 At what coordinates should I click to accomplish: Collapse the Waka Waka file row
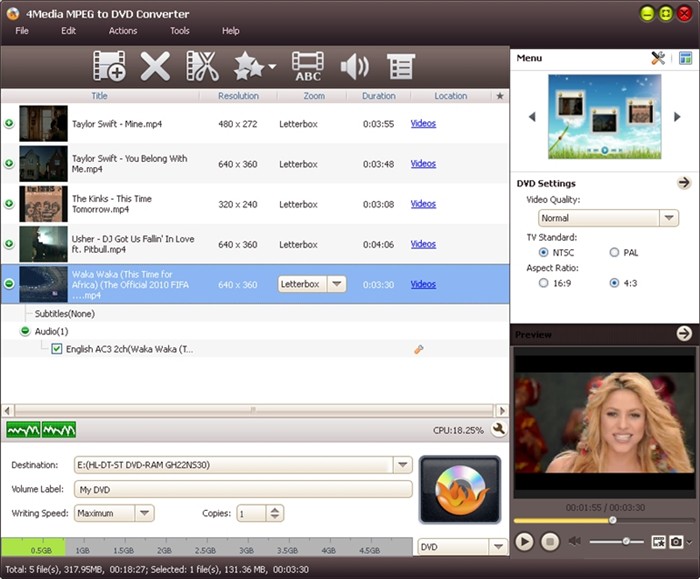pos(9,284)
